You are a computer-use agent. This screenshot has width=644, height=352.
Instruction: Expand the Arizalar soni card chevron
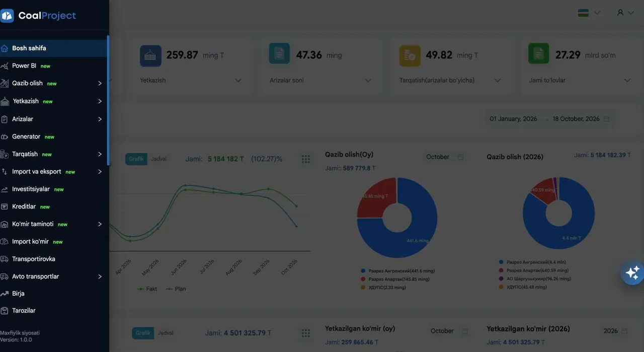[x=368, y=81]
